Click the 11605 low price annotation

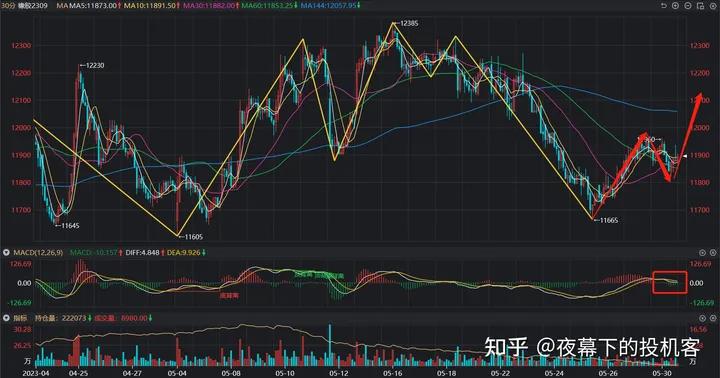pyautogui.click(x=193, y=237)
